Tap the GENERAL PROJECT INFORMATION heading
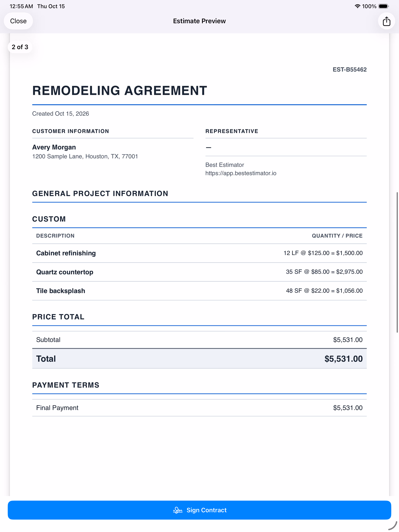399x532 pixels. pos(100,194)
